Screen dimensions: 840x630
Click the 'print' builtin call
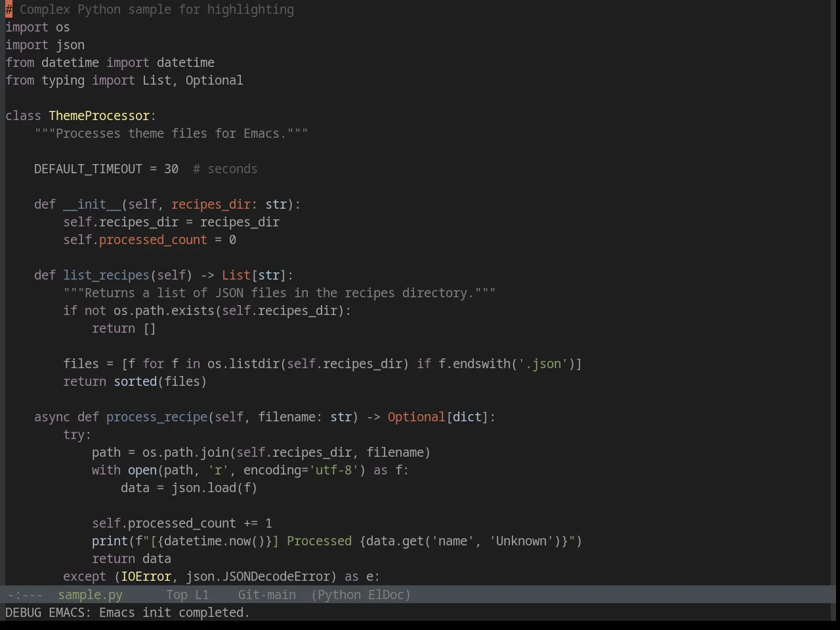click(x=110, y=541)
